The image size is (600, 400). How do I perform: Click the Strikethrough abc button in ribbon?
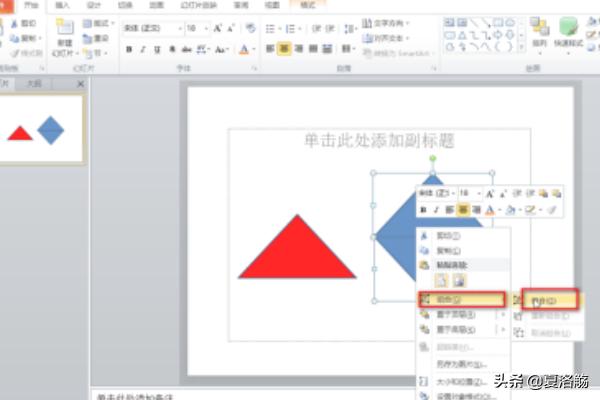pos(186,49)
